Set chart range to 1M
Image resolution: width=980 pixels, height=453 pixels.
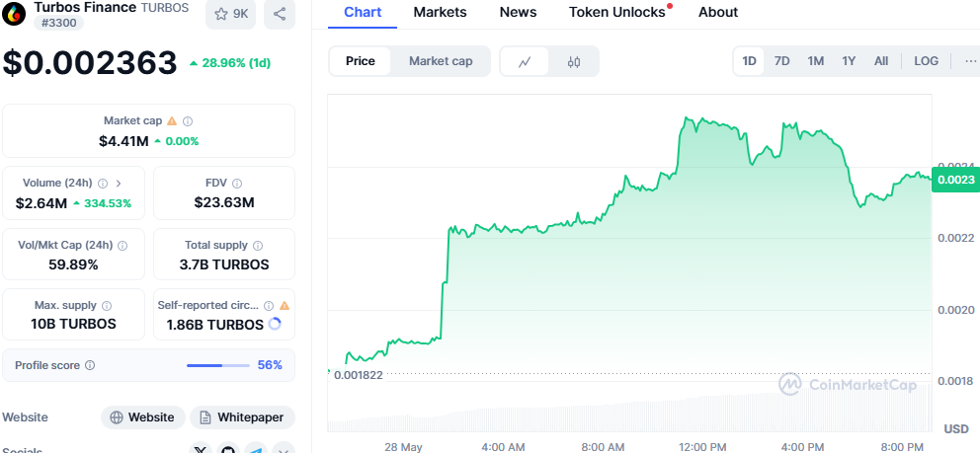pos(815,61)
